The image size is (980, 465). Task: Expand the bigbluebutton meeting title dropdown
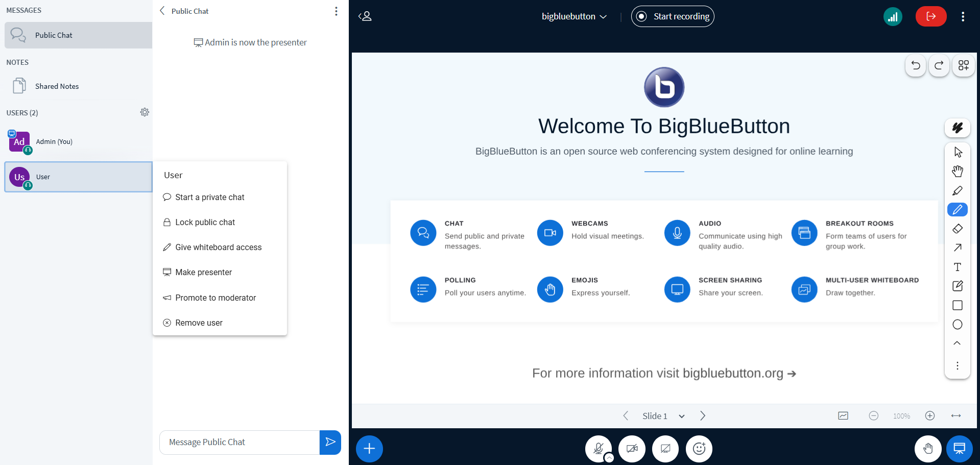click(x=575, y=16)
